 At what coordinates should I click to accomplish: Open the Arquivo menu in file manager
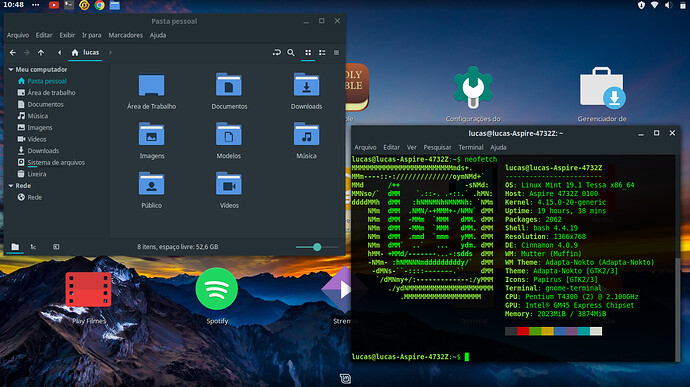(x=18, y=35)
